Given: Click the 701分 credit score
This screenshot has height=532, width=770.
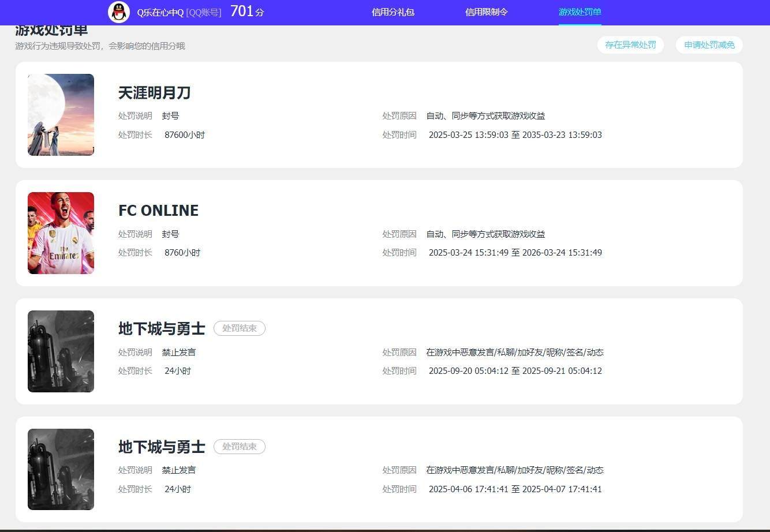Looking at the screenshot, I should click(x=247, y=12).
